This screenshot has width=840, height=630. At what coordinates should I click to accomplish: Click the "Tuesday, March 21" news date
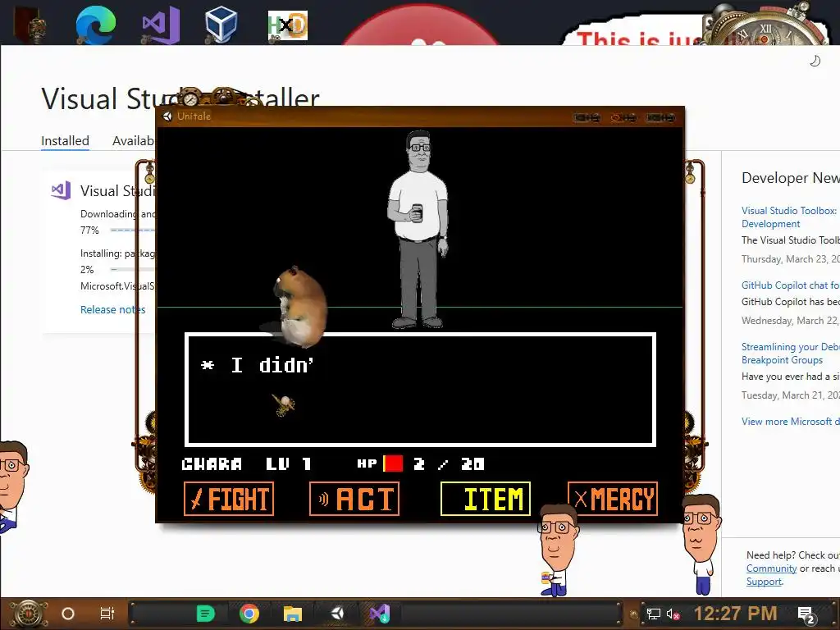coord(790,395)
